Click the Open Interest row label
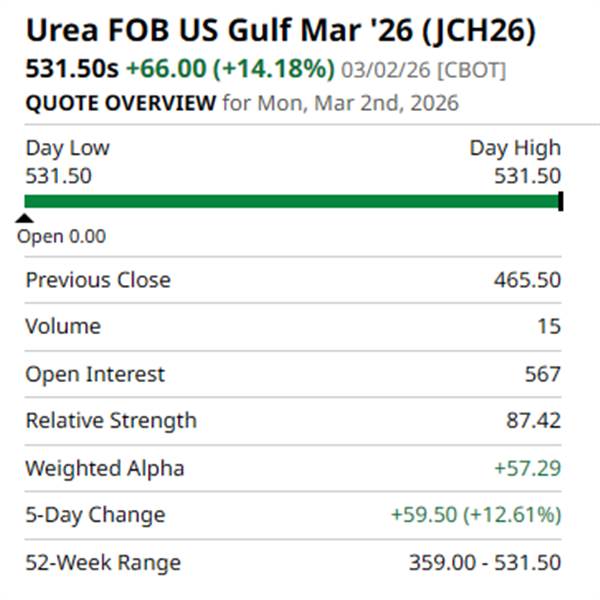This screenshot has width=600, height=600. coord(95,374)
